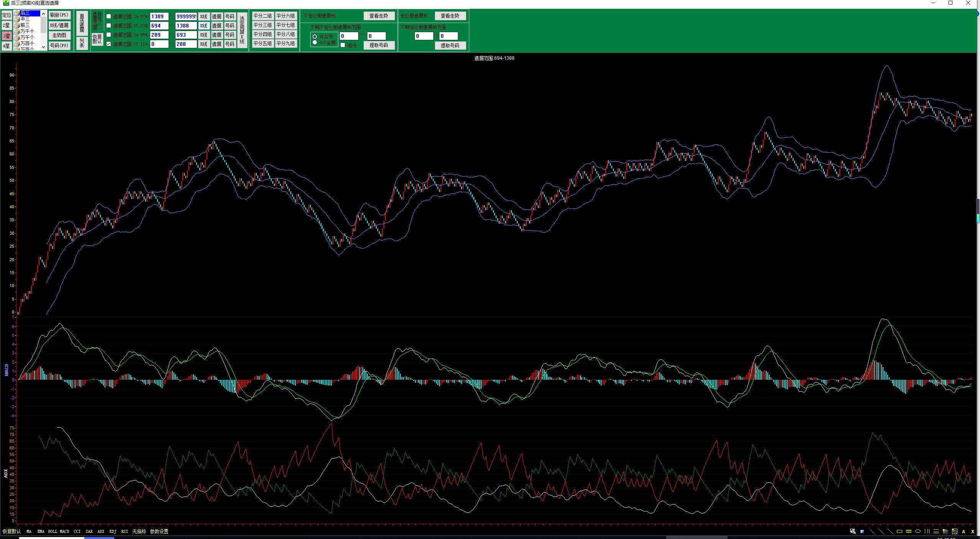Switch indicator to MA
980x539 pixels.
click(x=29, y=531)
